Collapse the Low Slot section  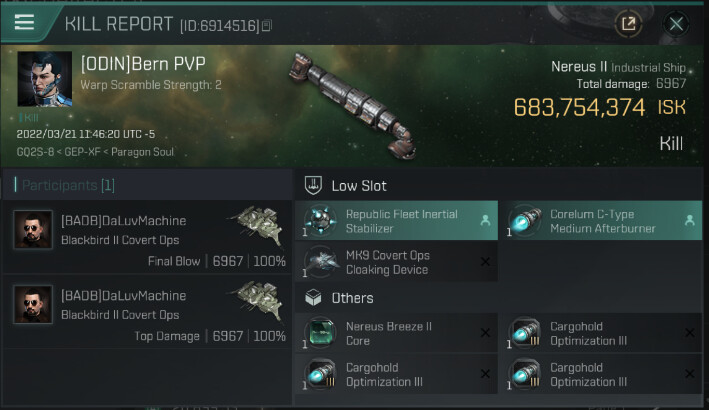coord(314,185)
